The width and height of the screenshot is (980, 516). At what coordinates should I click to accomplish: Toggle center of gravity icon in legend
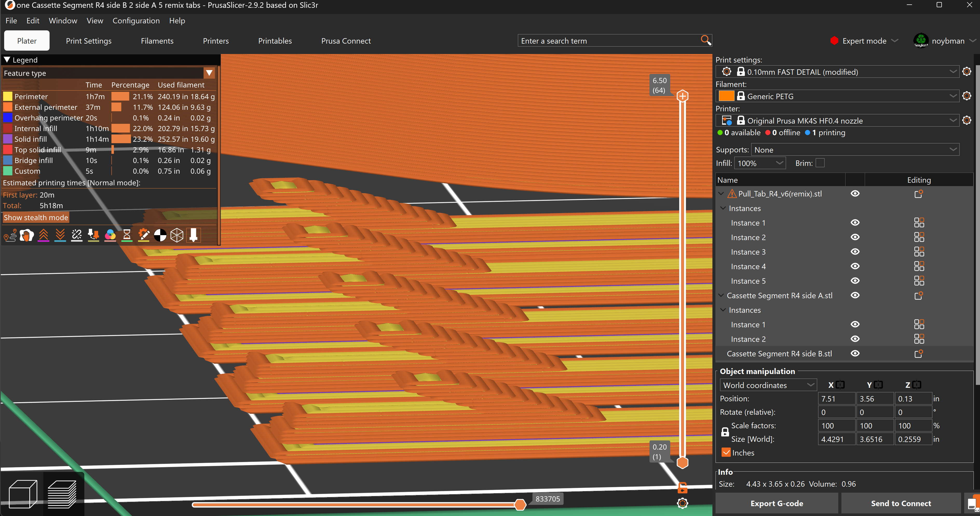[x=160, y=236]
